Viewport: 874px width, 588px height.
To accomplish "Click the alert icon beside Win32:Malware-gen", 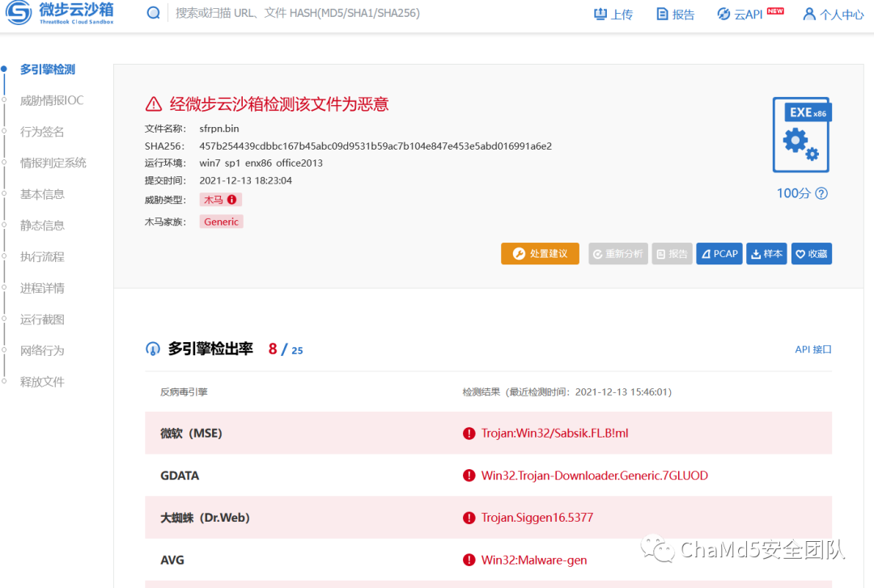I will pyautogui.click(x=469, y=561).
